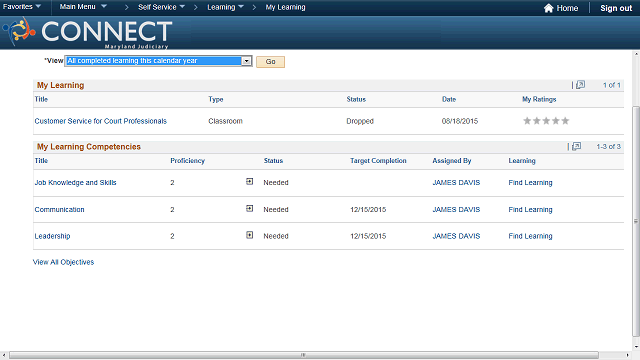Go to My Learning breadcrumb
The width and height of the screenshot is (640, 360).
285,7
